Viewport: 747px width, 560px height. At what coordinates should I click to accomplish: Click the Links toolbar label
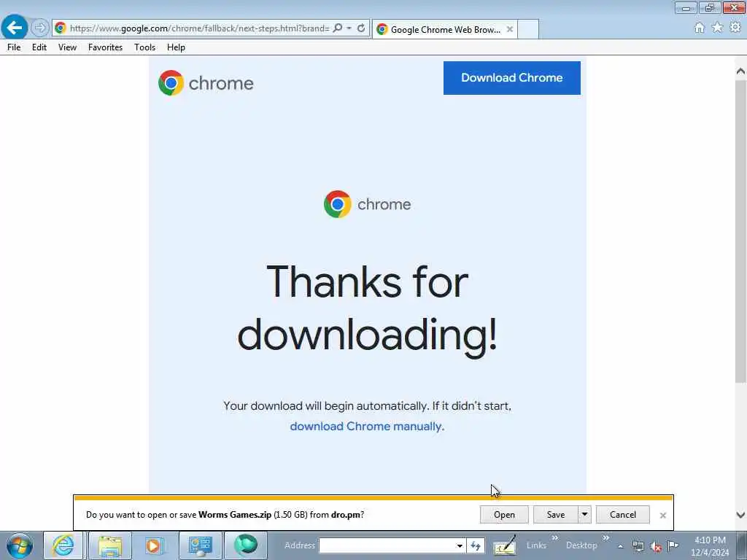click(x=536, y=545)
